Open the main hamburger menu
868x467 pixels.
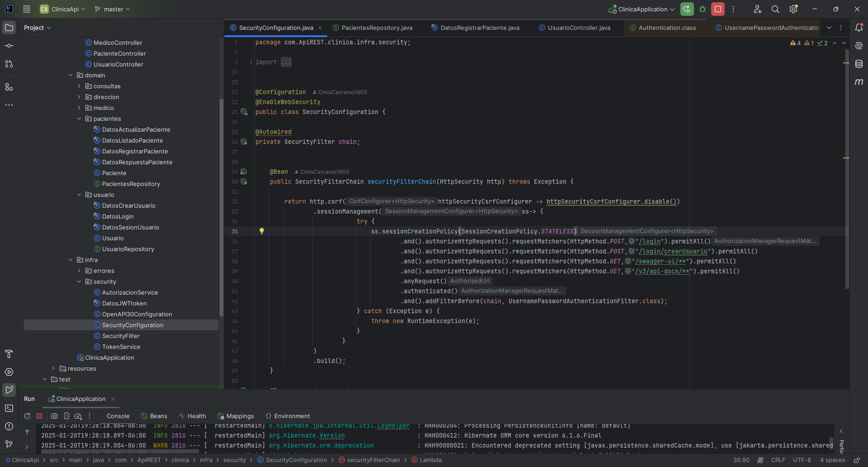(27, 9)
